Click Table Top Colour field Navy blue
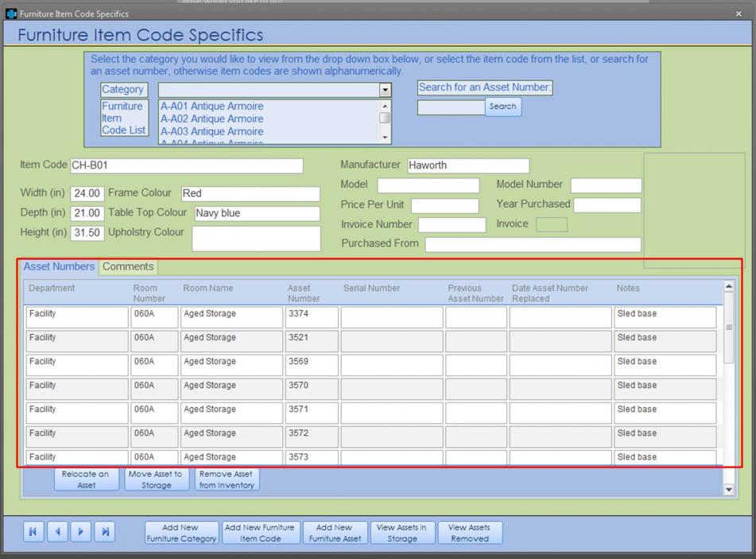The width and height of the screenshot is (756, 559). click(x=258, y=213)
